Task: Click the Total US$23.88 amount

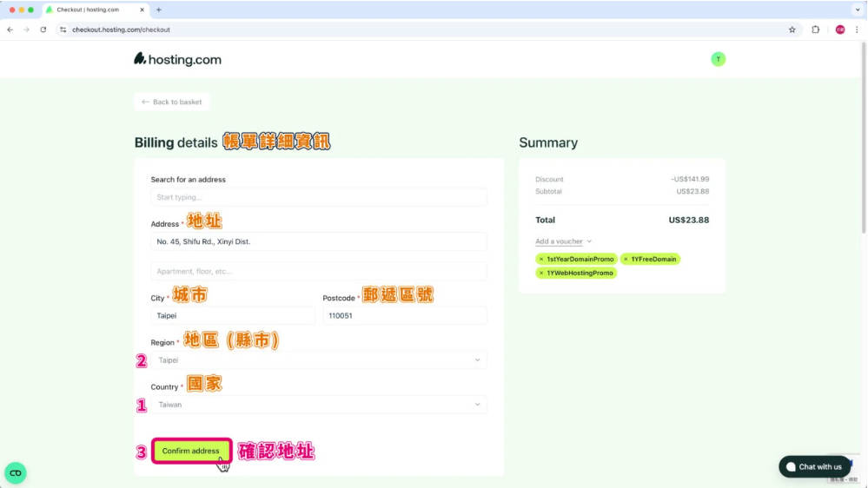Action: [x=689, y=221]
